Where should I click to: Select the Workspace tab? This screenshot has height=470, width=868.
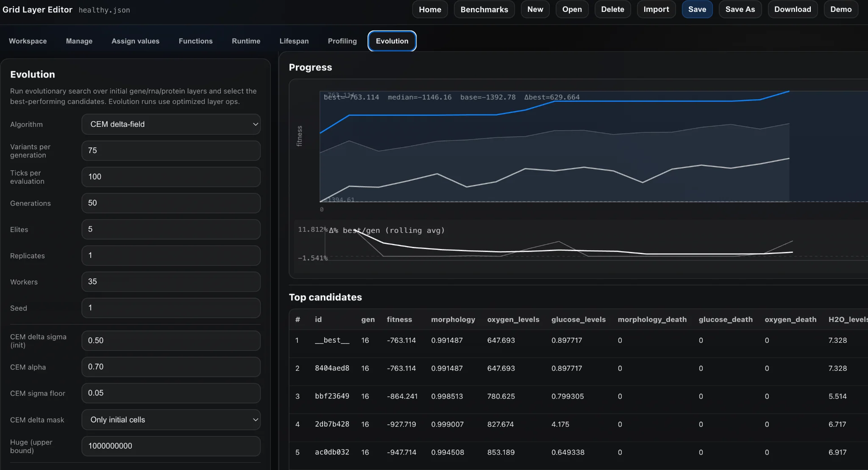tap(28, 41)
